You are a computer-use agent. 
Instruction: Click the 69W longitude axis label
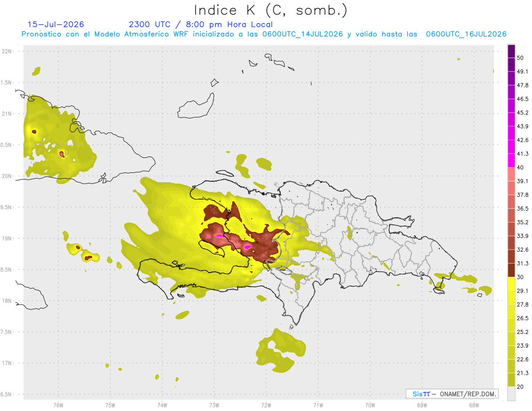pyautogui.click(x=422, y=405)
